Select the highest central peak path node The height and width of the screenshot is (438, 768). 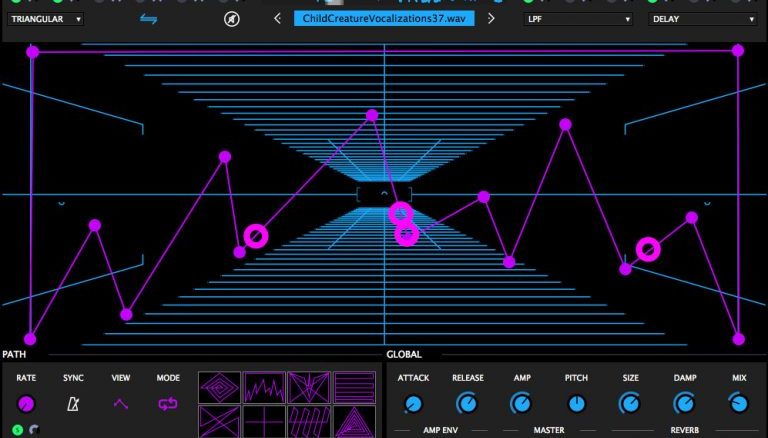[372, 116]
